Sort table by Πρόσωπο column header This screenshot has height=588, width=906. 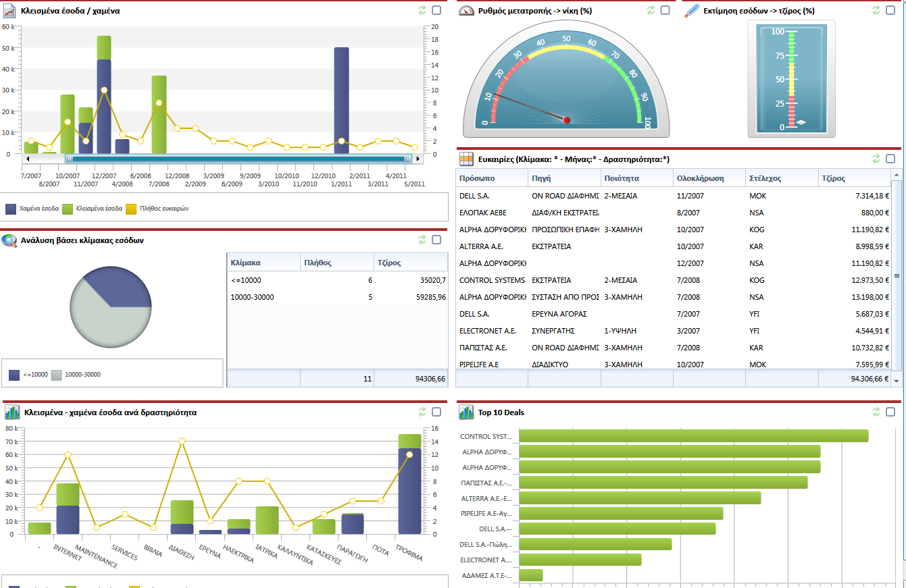click(492, 178)
